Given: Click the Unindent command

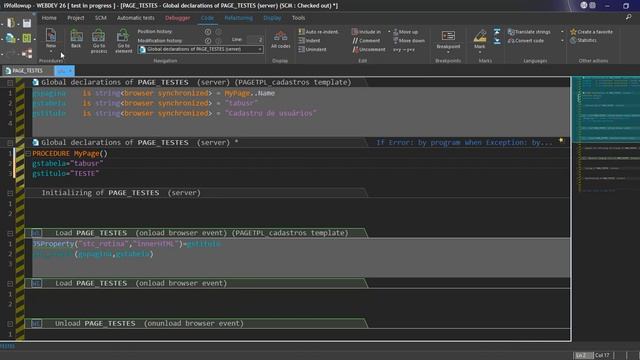Looking at the screenshot, I should click(312, 49).
